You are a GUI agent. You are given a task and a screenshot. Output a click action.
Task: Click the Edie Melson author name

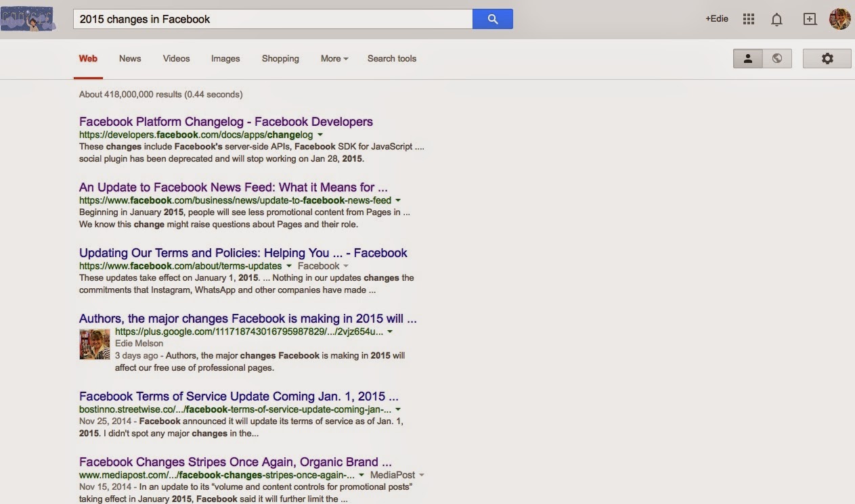tap(139, 344)
